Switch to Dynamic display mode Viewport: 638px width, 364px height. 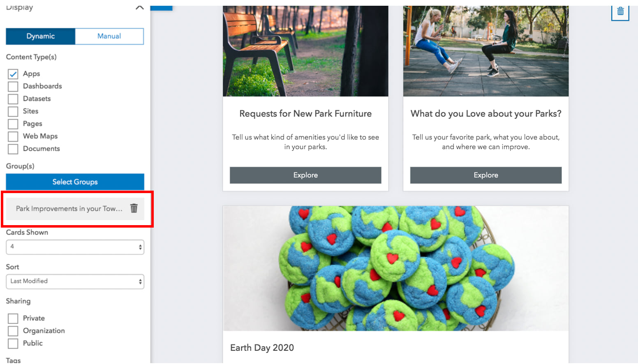(40, 36)
